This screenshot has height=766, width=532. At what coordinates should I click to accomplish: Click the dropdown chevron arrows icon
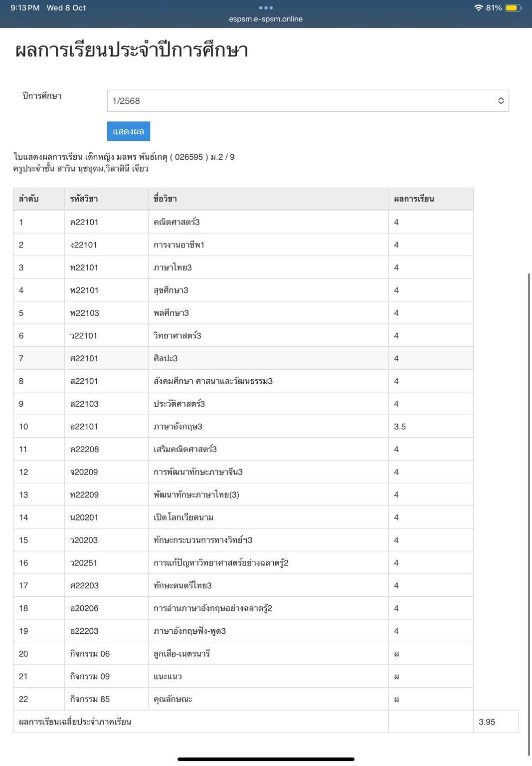click(501, 101)
